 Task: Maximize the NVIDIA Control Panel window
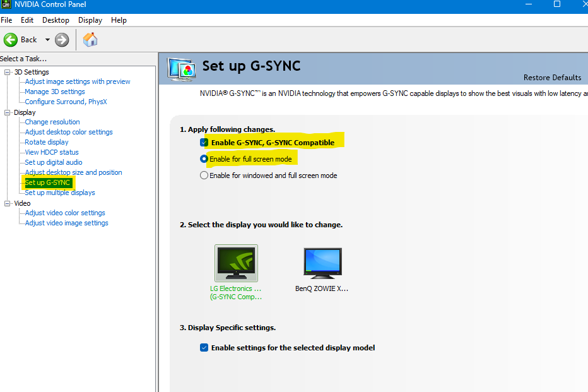pyautogui.click(x=557, y=4)
